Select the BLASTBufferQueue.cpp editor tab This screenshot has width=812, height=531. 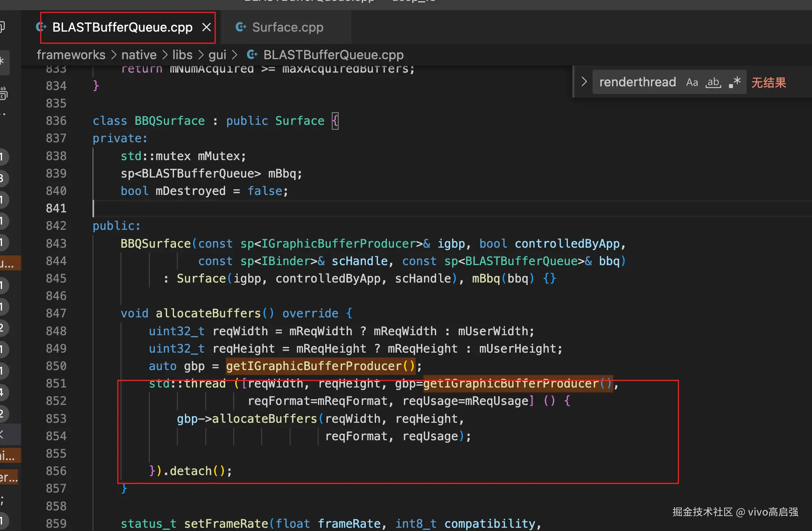[122, 28]
